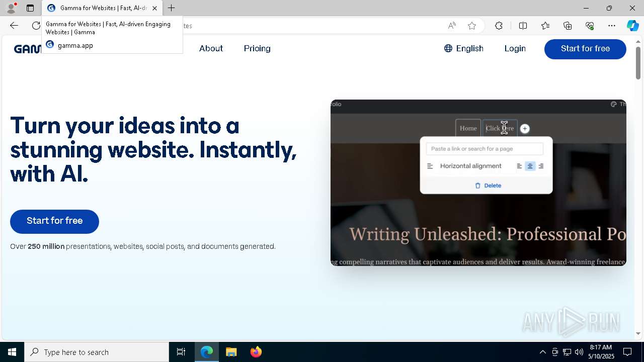Click 'Writing Unleashed' heading in demo preview
Viewport: 644px width, 362px height.
tap(488, 234)
